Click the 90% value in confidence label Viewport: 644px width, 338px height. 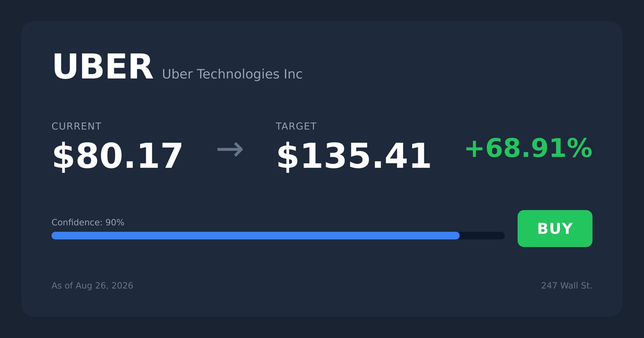[x=115, y=223]
